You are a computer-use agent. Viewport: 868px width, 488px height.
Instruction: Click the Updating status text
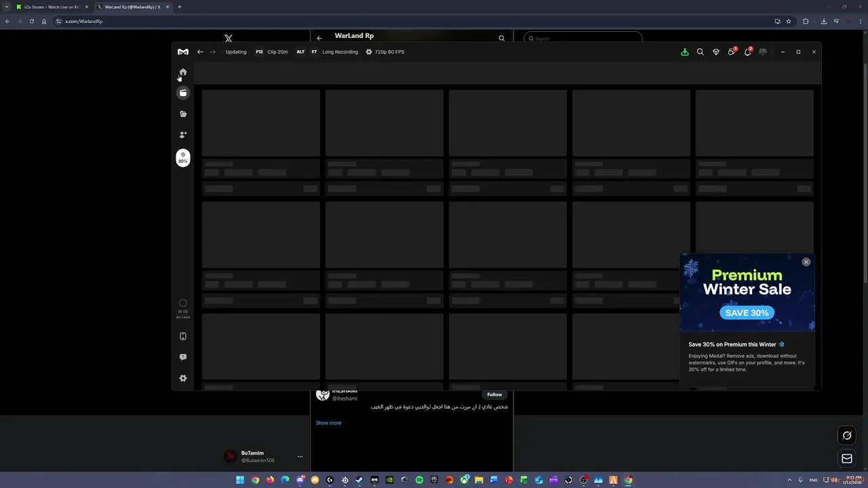(236, 52)
